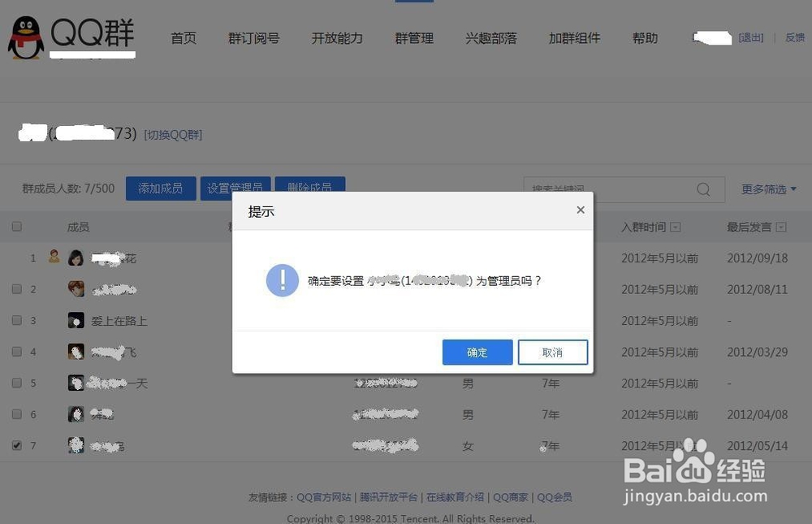The image size is (812, 524).
Task: Open 加群组件 menu item
Action: point(574,38)
